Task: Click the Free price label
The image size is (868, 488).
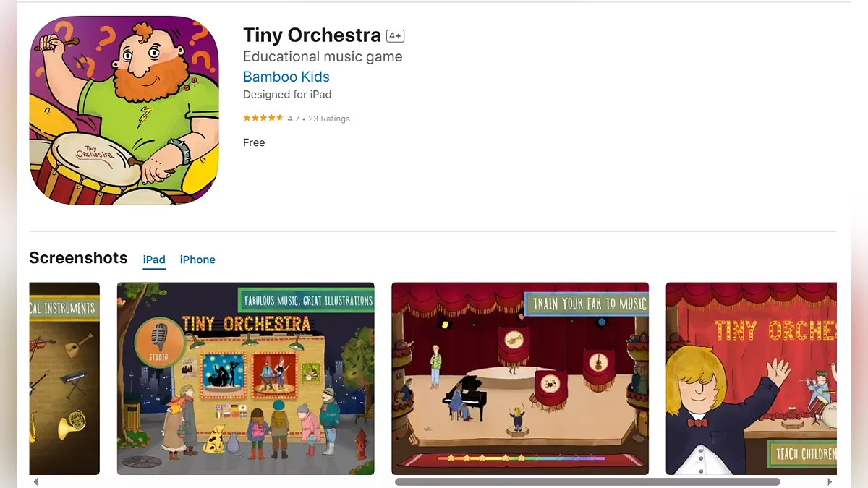Action: 254,142
